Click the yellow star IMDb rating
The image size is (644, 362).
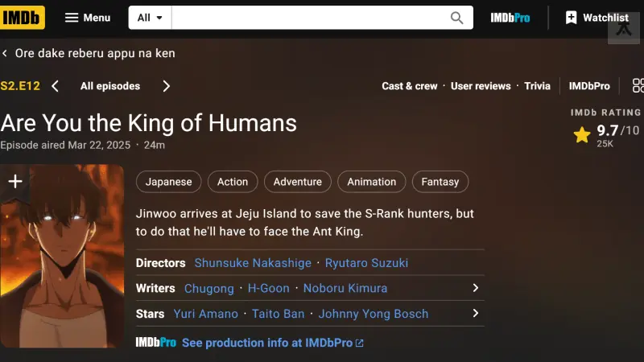pyautogui.click(x=582, y=135)
